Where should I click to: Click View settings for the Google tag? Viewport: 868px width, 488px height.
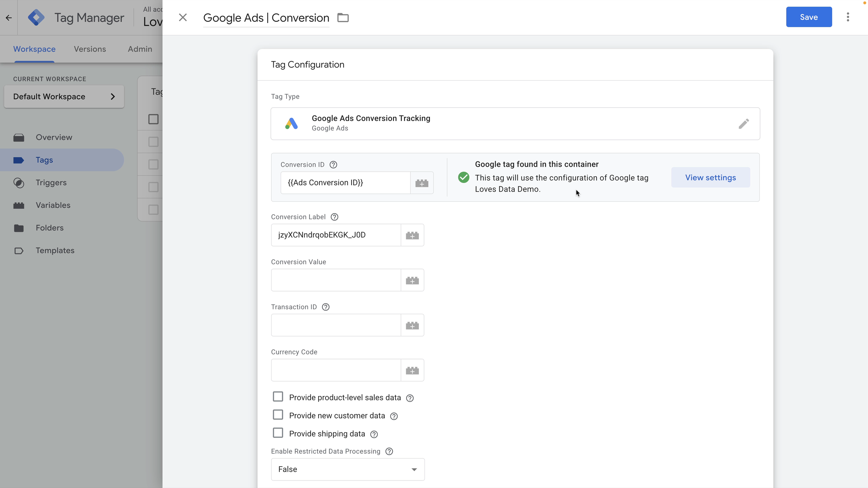point(710,177)
